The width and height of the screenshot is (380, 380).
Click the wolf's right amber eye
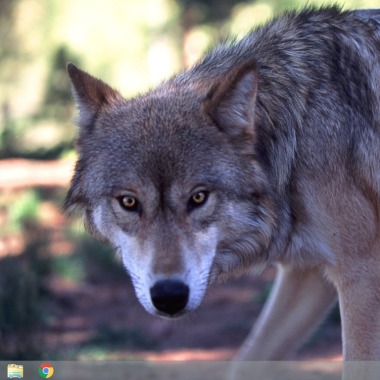coord(198,198)
